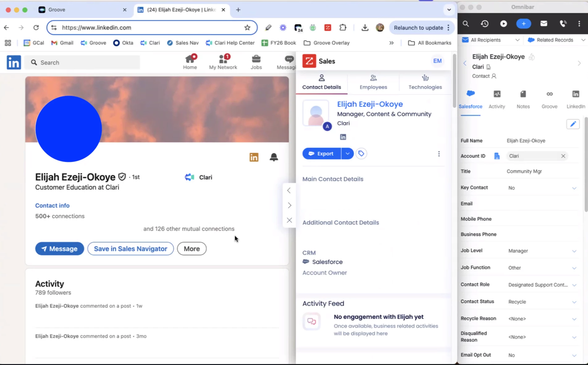Open the Export options dropdown arrow

[x=347, y=153]
